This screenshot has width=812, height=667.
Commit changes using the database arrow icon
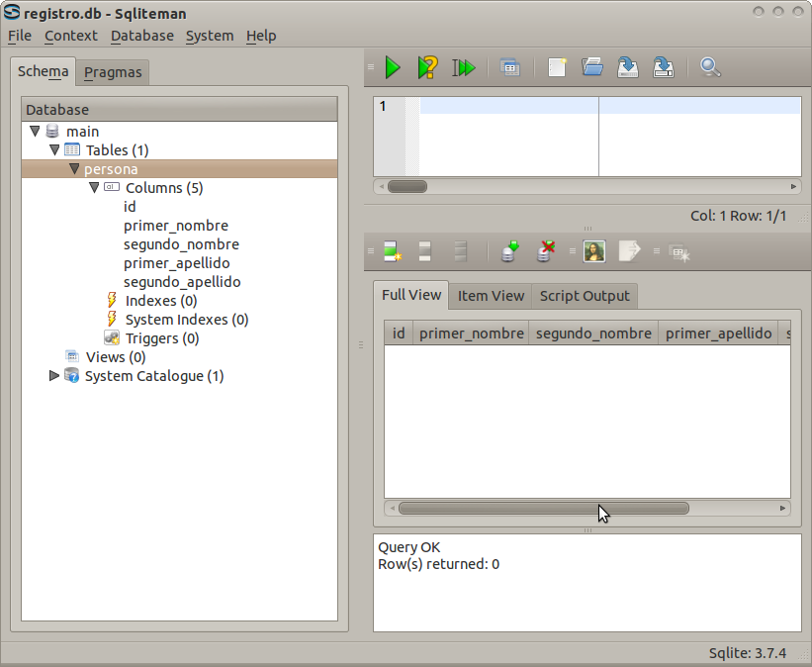coord(508,252)
